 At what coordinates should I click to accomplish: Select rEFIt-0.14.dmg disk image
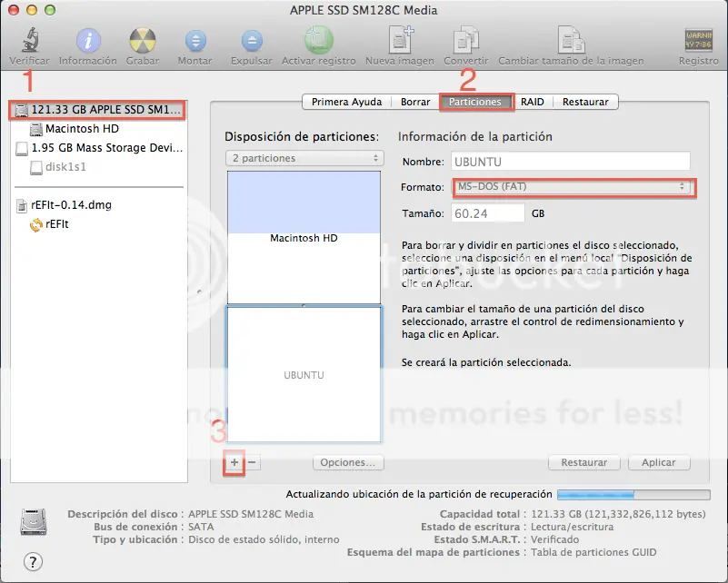[64, 205]
